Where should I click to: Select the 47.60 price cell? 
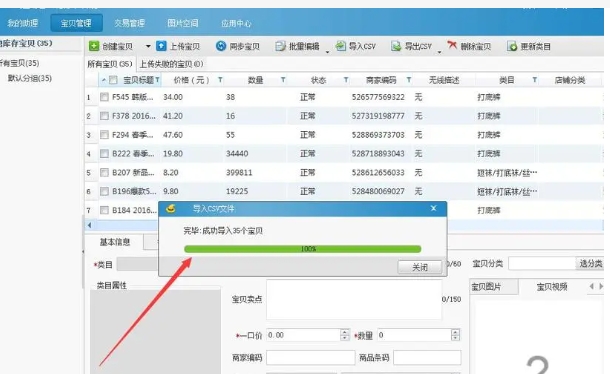tap(173, 135)
